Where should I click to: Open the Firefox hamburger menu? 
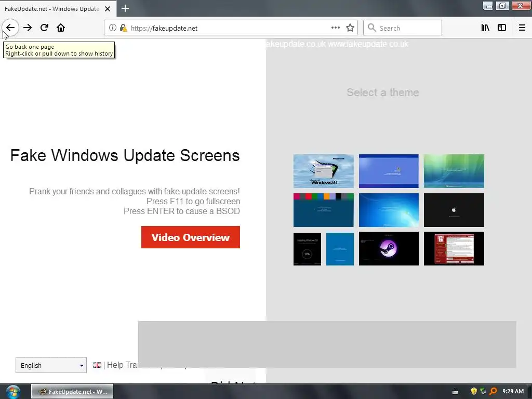coord(522,28)
